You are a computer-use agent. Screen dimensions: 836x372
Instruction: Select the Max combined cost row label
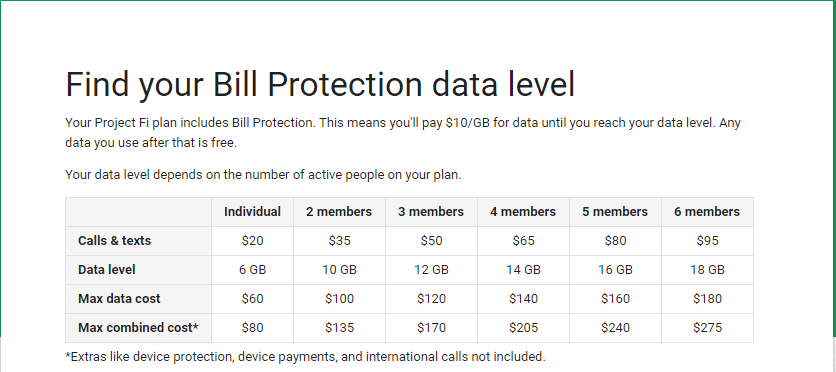[x=138, y=328]
